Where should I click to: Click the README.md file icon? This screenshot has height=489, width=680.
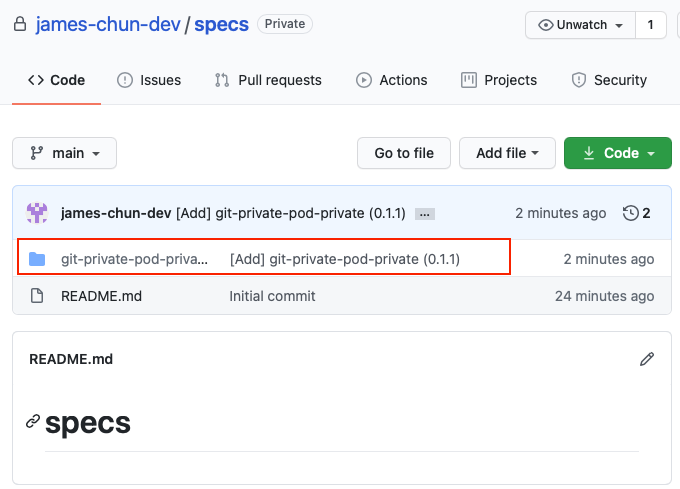[37, 296]
